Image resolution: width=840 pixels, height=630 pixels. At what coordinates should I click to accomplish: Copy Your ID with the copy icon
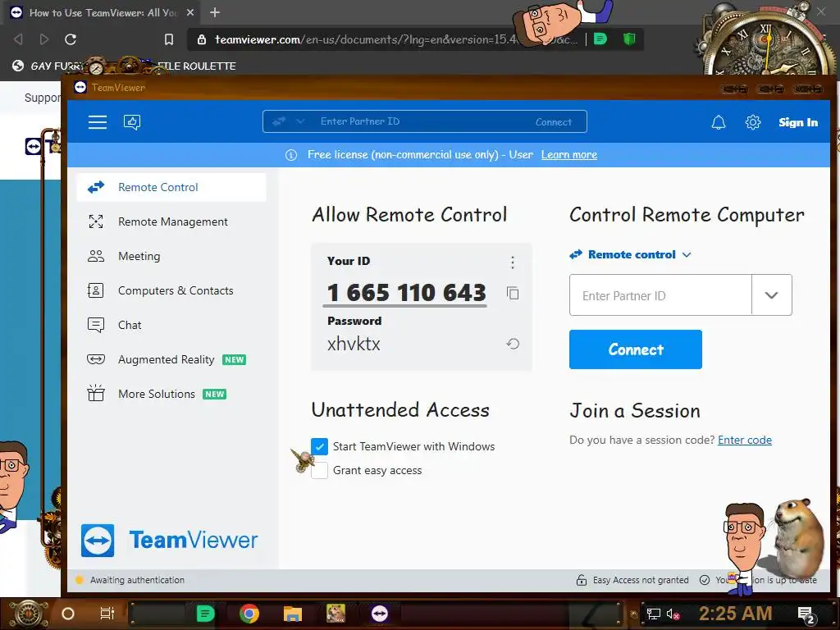tap(513, 293)
